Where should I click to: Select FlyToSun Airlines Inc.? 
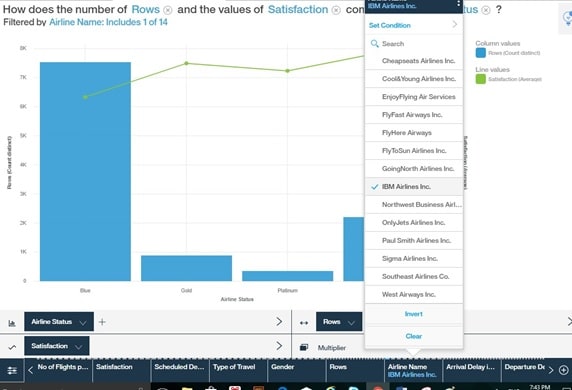click(414, 151)
